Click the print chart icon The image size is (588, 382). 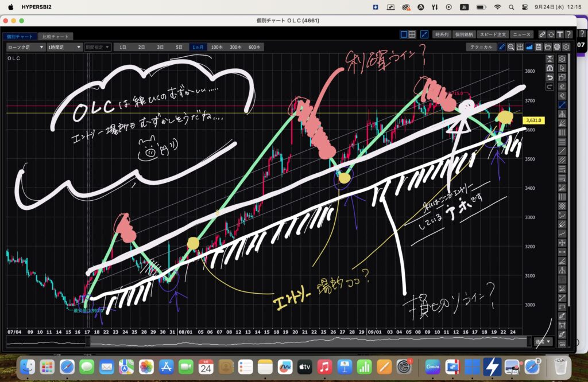click(557, 47)
